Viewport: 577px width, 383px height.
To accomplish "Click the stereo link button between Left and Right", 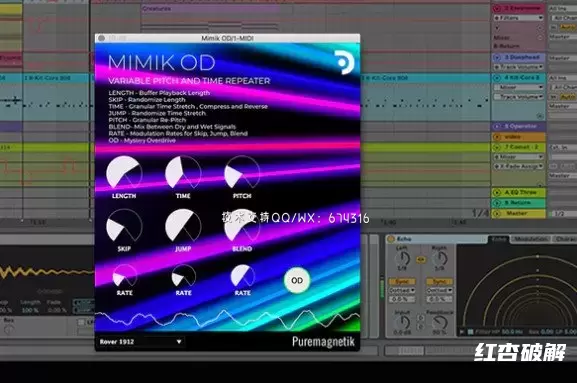I will [x=421, y=260].
